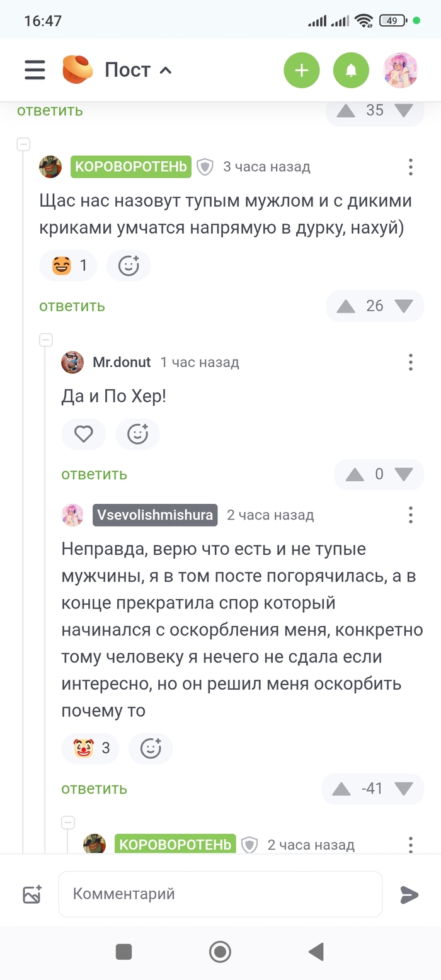Open the Vsevolishmishura username badge
This screenshot has height=980, width=441.
point(155,515)
